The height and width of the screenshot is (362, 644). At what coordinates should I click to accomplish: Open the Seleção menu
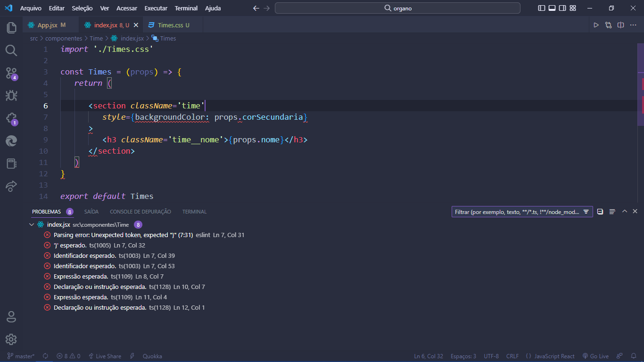pos(83,8)
